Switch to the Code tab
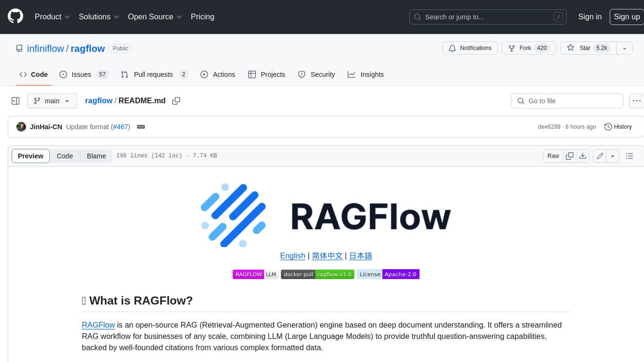This screenshot has height=362, width=644. coord(33,74)
